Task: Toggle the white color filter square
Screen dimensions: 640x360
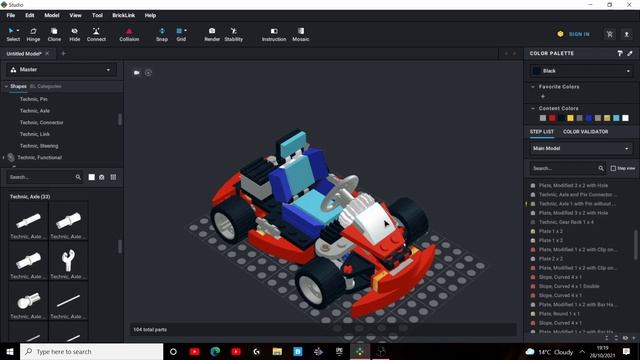Action: pyautogui.click(x=91, y=177)
